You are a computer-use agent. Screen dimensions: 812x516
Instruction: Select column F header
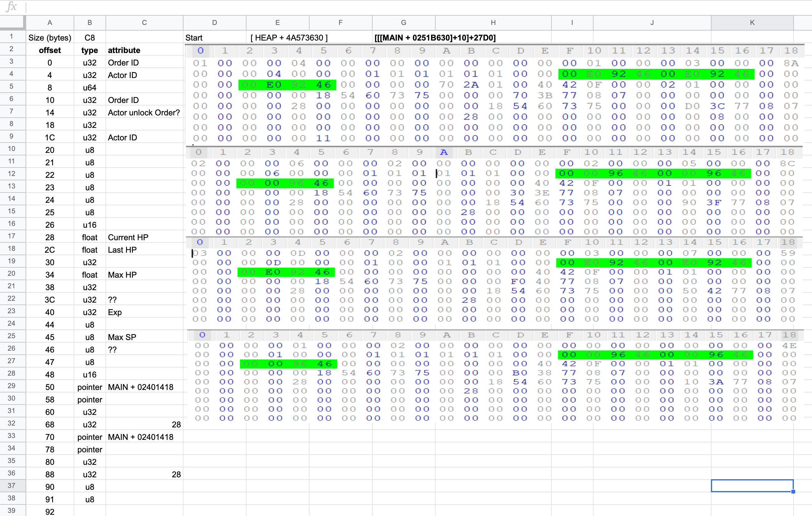[x=340, y=22]
